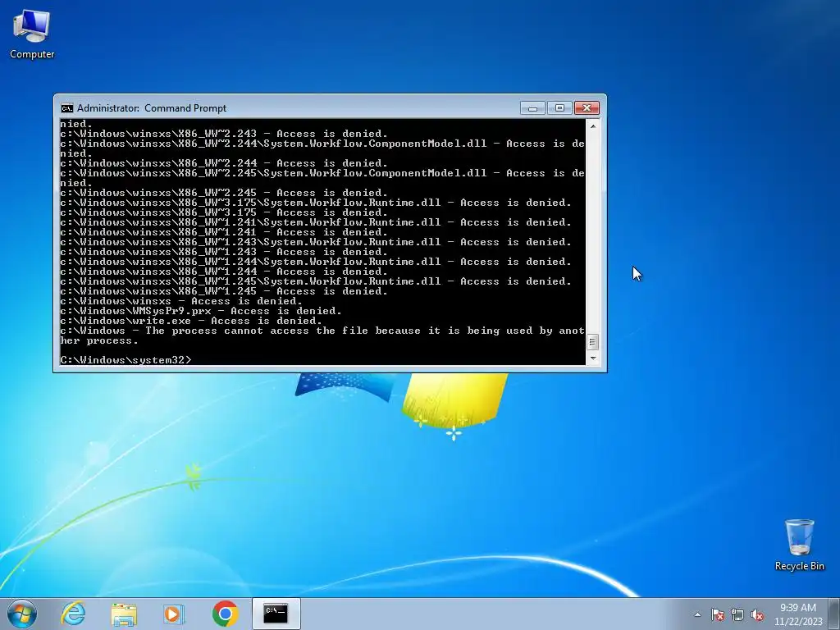
Task: Click the X86_WW~3.175\System.Workflow.Runtime.dll line
Action: tap(316, 203)
